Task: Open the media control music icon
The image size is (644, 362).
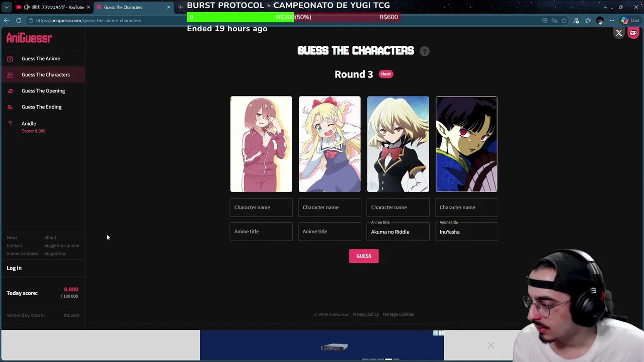Action: (x=576, y=21)
